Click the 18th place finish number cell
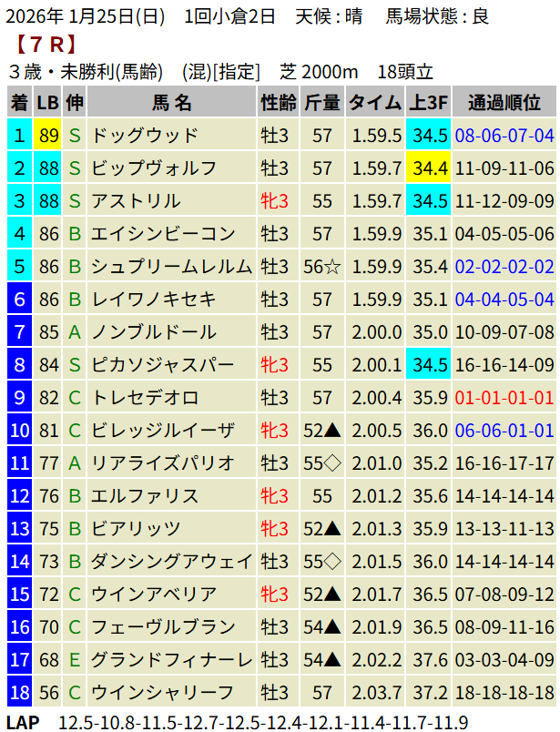Image resolution: width=560 pixels, height=732 pixels. [19, 693]
